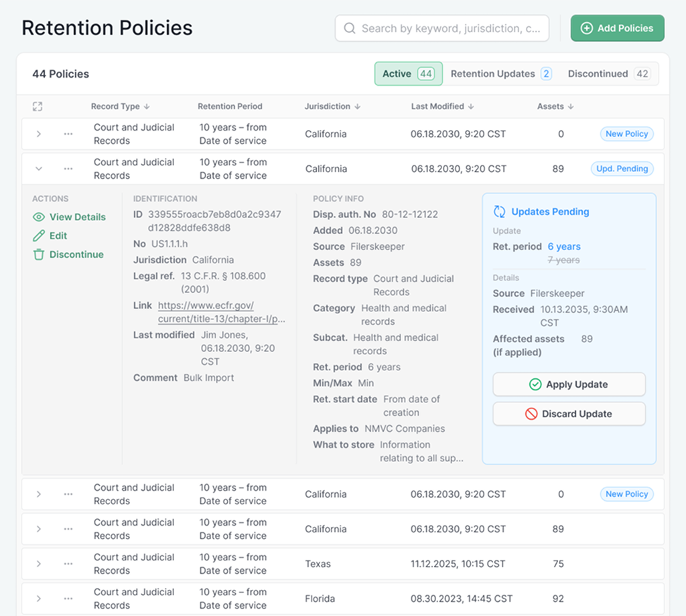
Task: Open more options menu for Upd. Pending row
Action: point(68,169)
